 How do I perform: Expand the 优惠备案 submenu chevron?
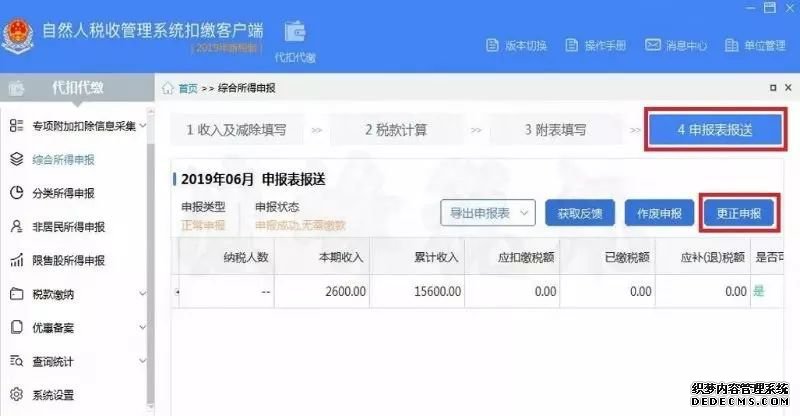[x=143, y=327]
